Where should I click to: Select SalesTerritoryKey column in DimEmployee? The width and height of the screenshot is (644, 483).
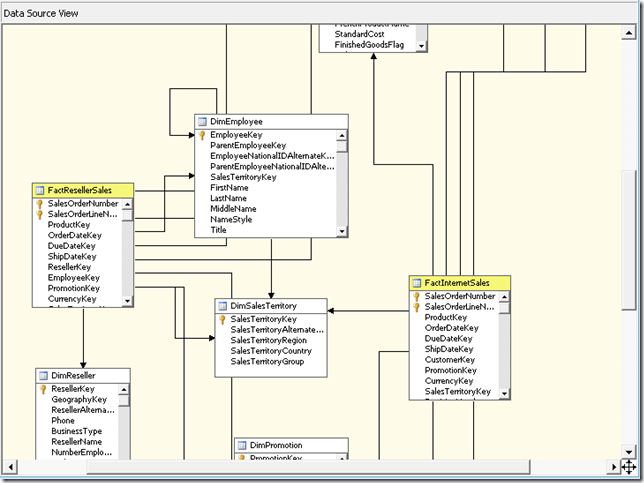click(243, 177)
